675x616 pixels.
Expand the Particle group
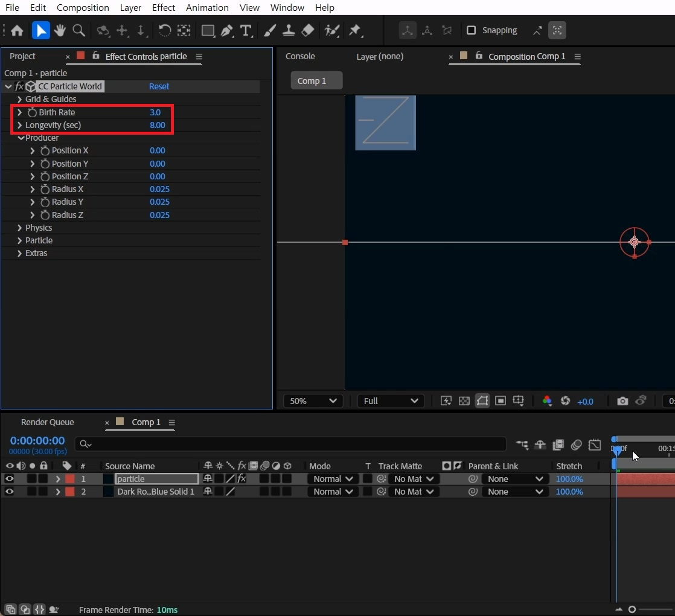19,241
